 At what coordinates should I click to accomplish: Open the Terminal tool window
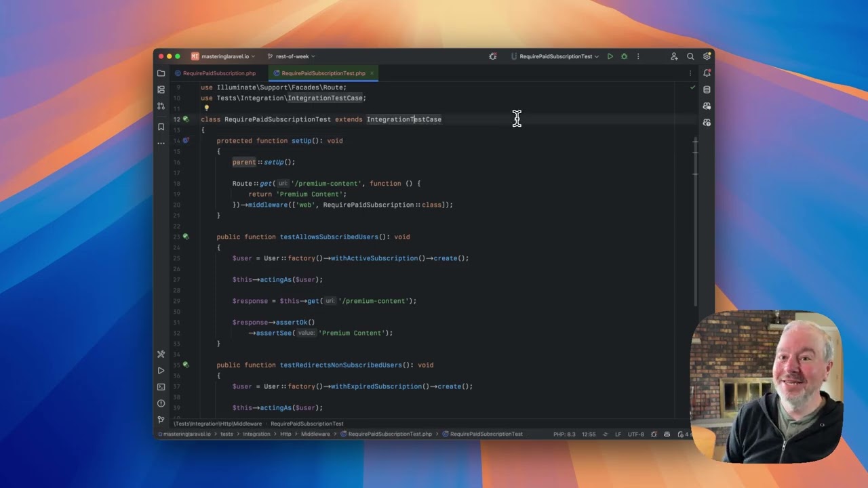pyautogui.click(x=161, y=387)
